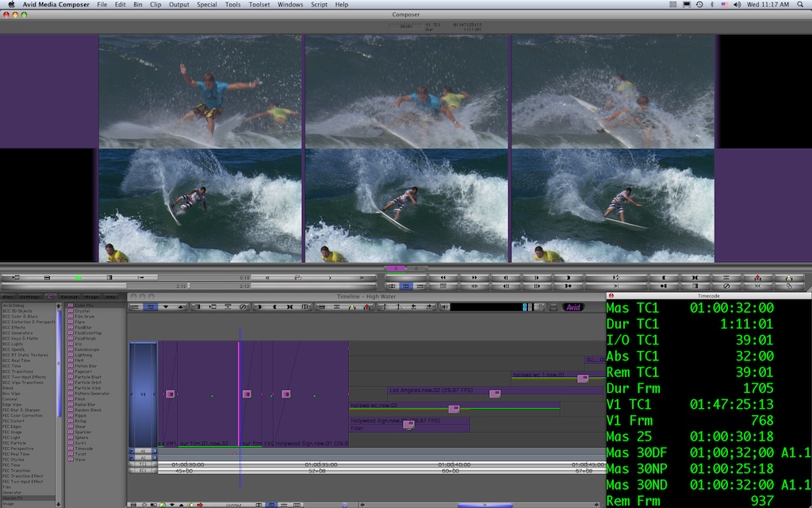Toggle the A2 track speaker monitor icon
Screen dimensions: 812x508
155,458
